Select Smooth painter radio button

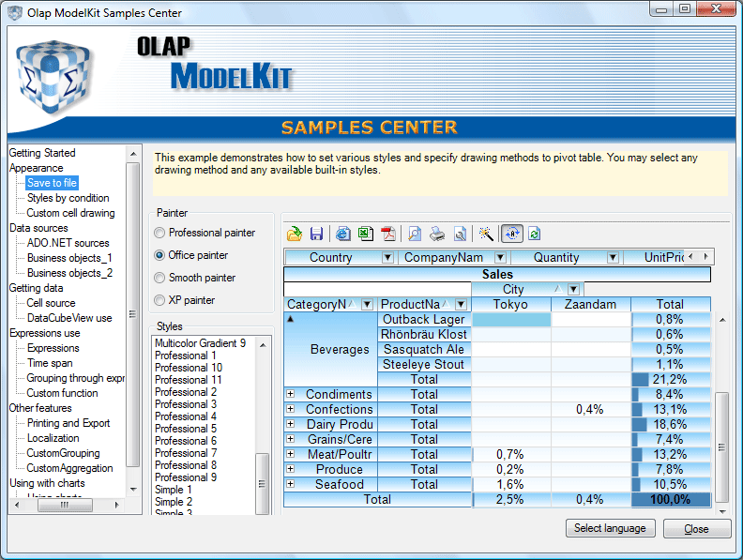(159, 278)
